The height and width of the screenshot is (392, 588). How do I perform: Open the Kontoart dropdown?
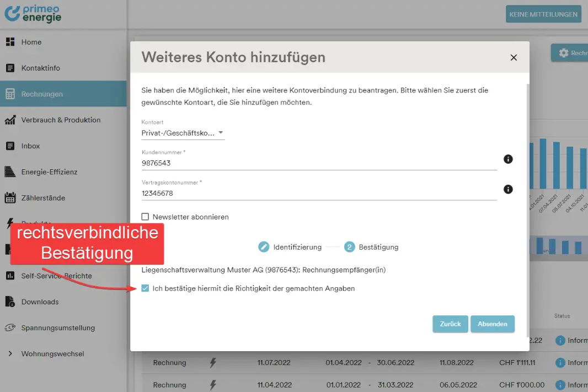pos(183,133)
